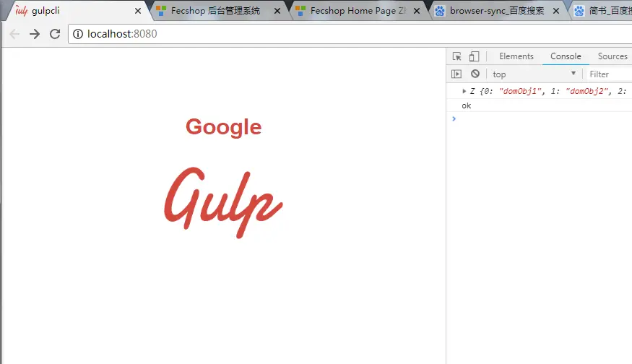Click the "domObj1" value in console
The width and height of the screenshot is (632, 364).
519,91
